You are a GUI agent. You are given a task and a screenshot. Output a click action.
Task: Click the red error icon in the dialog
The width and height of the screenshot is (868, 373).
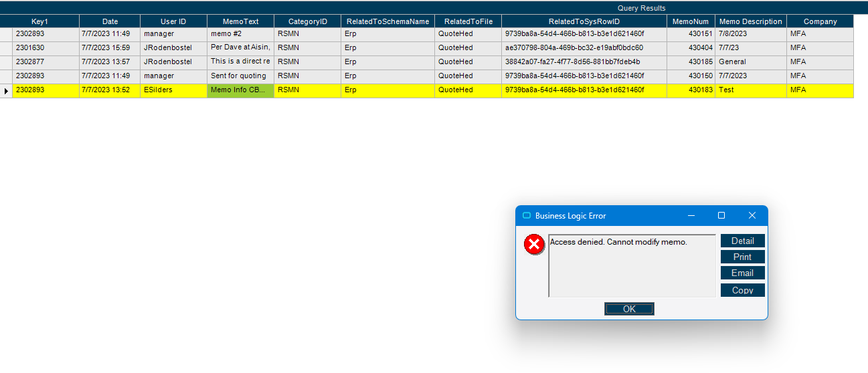click(x=533, y=245)
